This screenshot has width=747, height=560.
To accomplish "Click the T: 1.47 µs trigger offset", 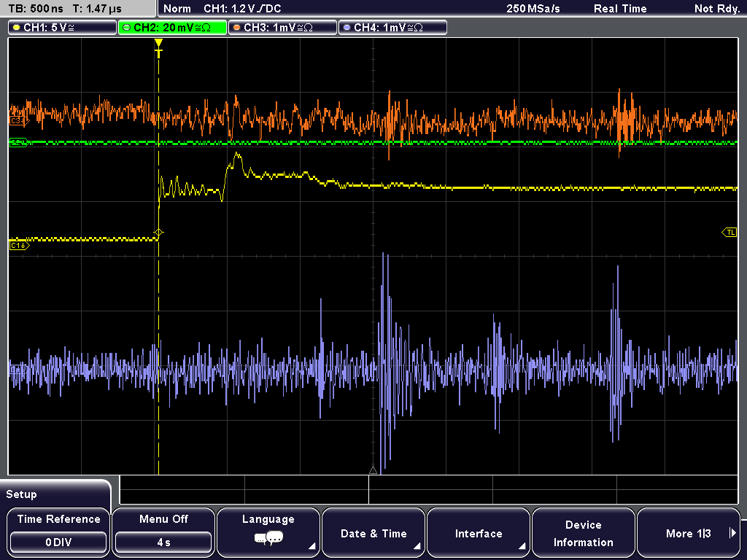I will click(x=97, y=9).
